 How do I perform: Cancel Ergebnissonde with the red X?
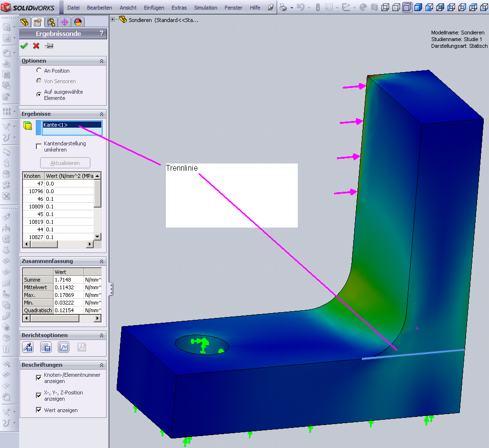click(x=36, y=46)
